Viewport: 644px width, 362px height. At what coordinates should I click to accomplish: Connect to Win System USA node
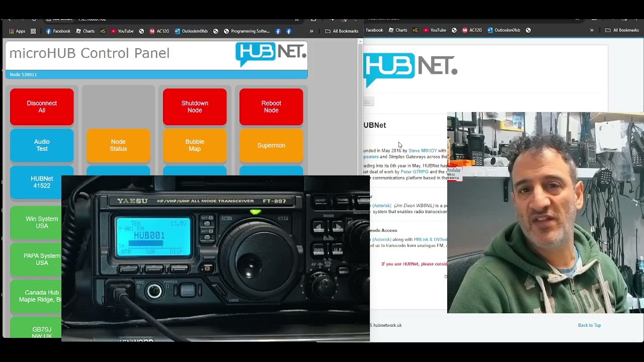36,222
